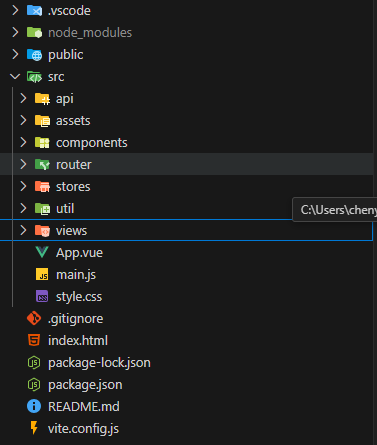
Task: Click the src folder code icon
Action: coord(34,77)
